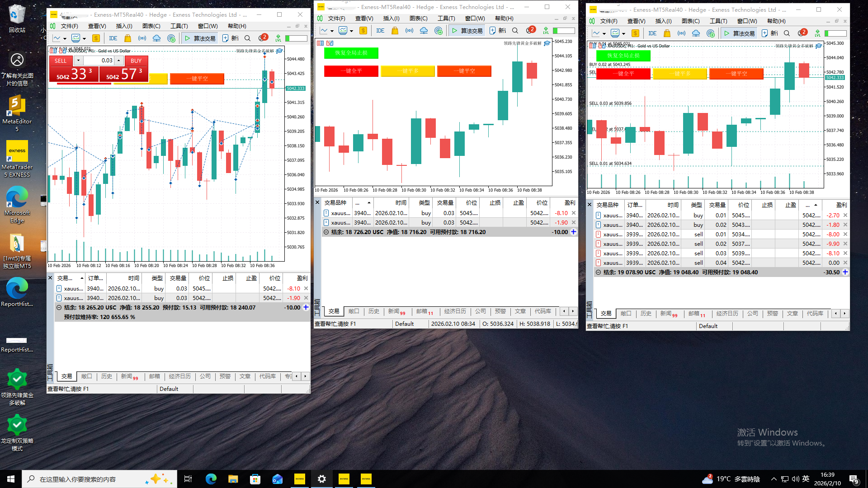Click green progress bar in middle window toolbar
The width and height of the screenshot is (868, 488).
(x=564, y=31)
